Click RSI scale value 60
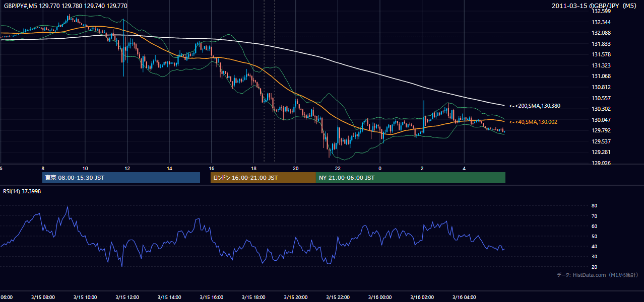The height and width of the screenshot is (302, 644). point(595,226)
